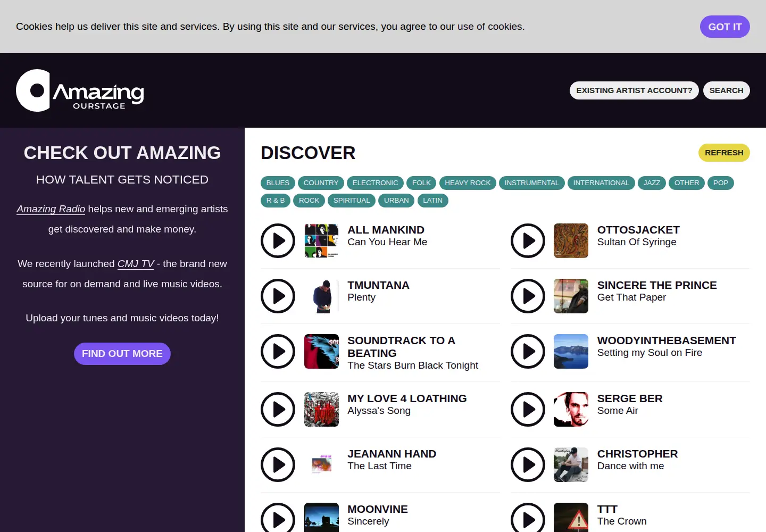Filter by Country genre
This screenshot has height=532, width=766.
pos(321,183)
